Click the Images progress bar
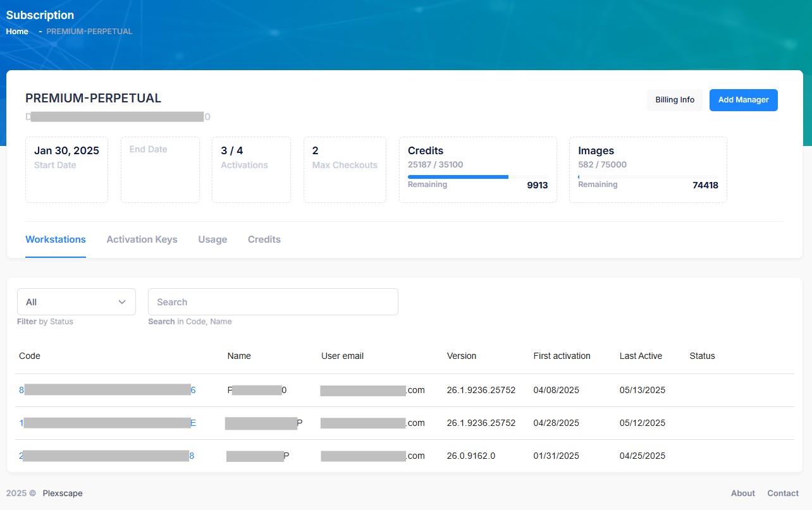Viewport: 812px width, 510px height. tap(648, 177)
